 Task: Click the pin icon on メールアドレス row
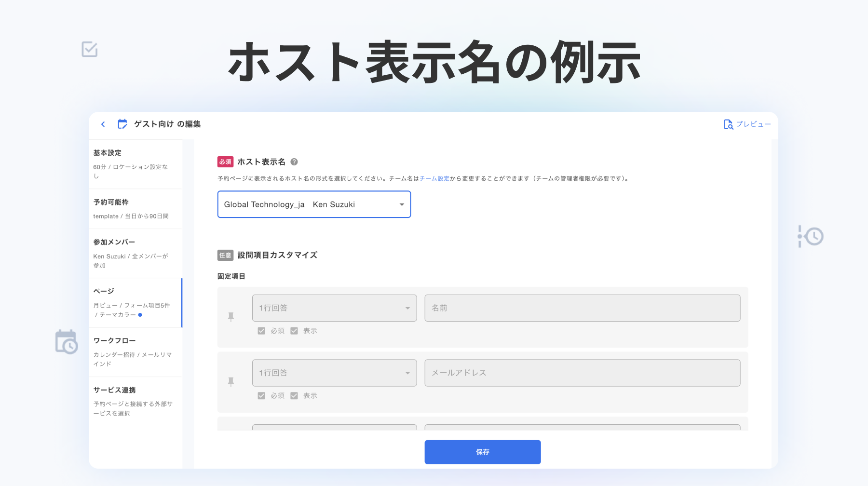tap(231, 382)
